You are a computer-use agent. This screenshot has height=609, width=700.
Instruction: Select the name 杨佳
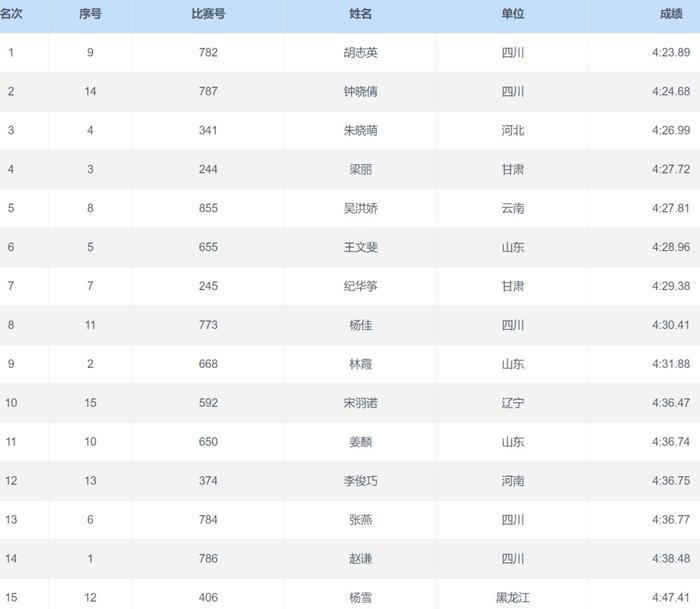360,325
